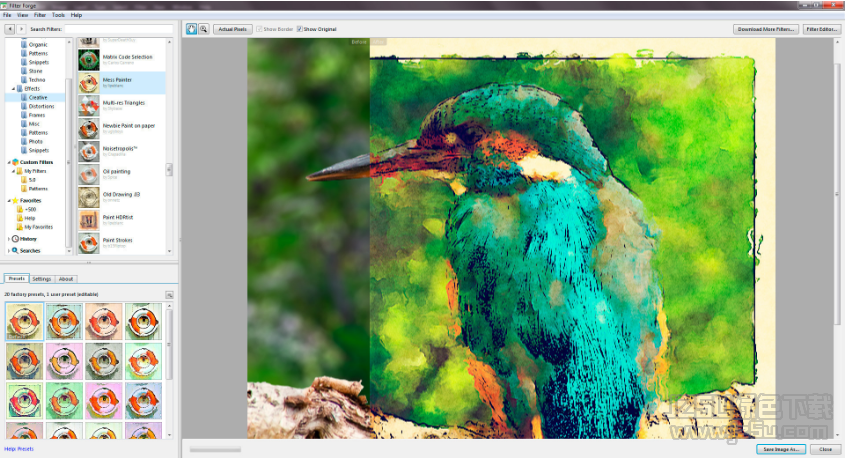Click the Noisetropolis filter thumbnail

88,152
